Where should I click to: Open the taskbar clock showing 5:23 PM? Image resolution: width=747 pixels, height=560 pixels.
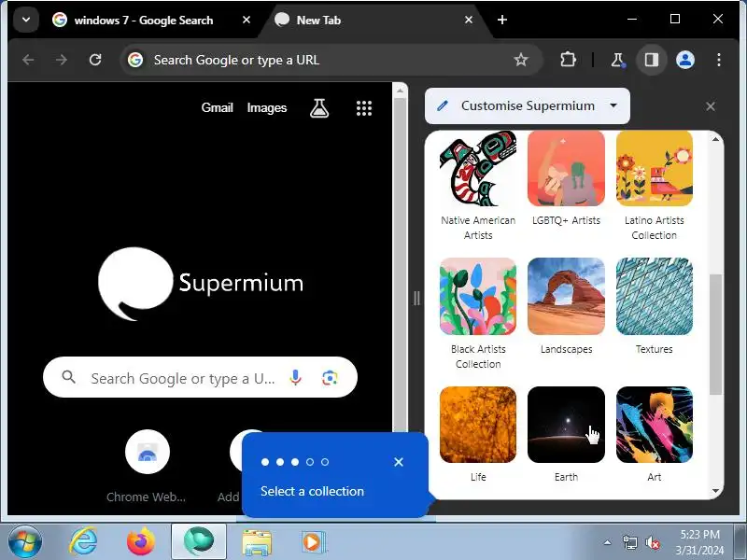[699, 542]
